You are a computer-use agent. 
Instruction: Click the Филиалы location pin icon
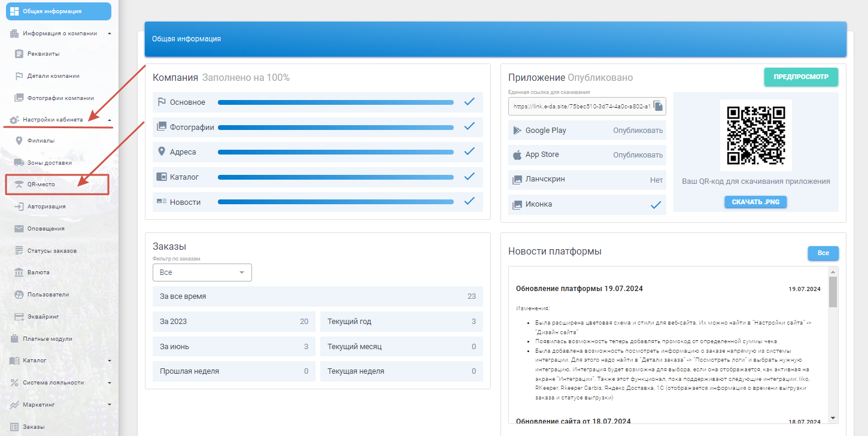click(x=19, y=141)
